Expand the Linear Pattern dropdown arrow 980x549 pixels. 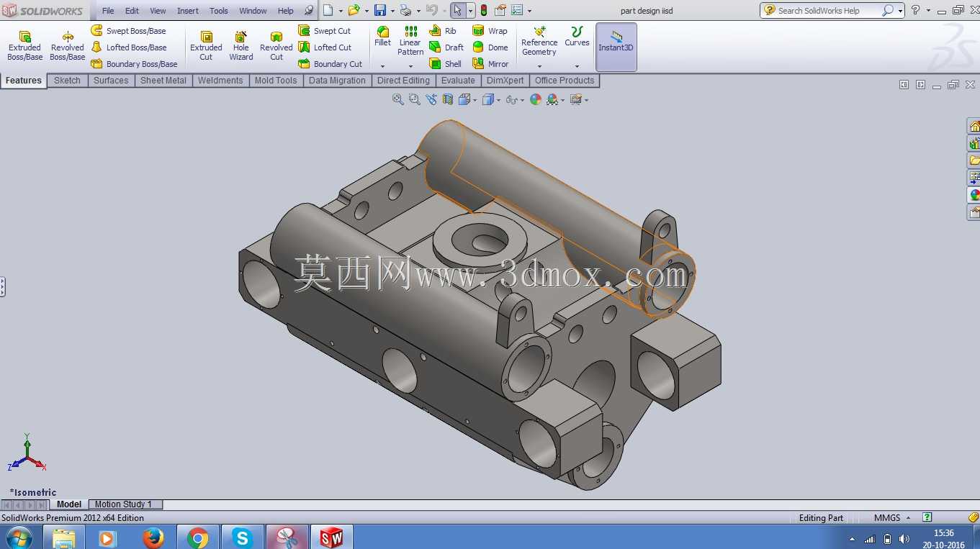pyautogui.click(x=410, y=66)
